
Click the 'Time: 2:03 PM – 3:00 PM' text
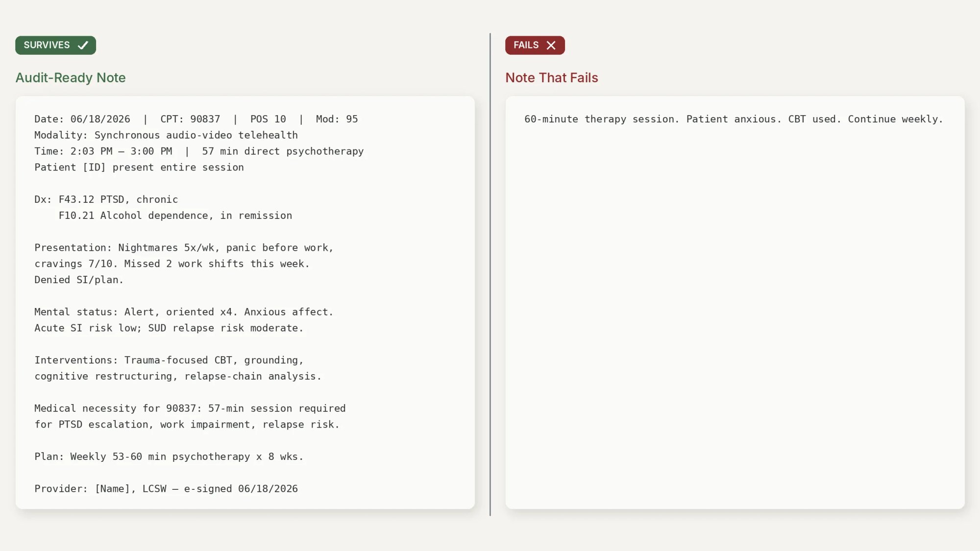click(x=103, y=151)
